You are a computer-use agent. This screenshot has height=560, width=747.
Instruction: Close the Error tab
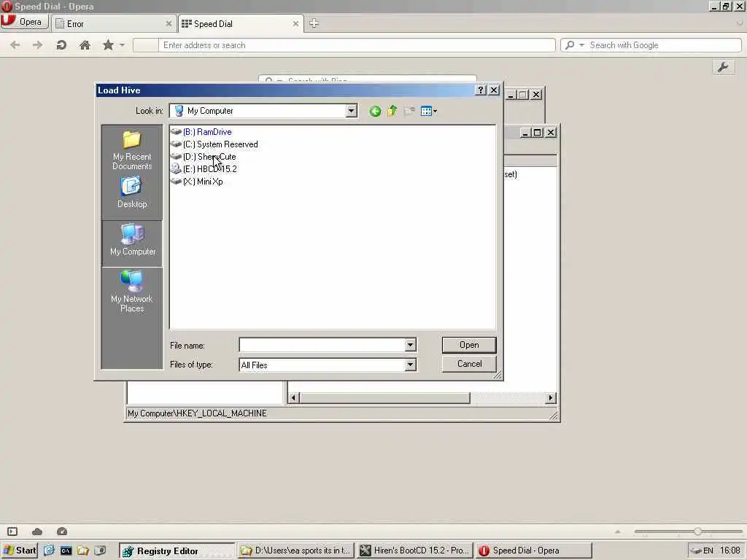click(169, 23)
